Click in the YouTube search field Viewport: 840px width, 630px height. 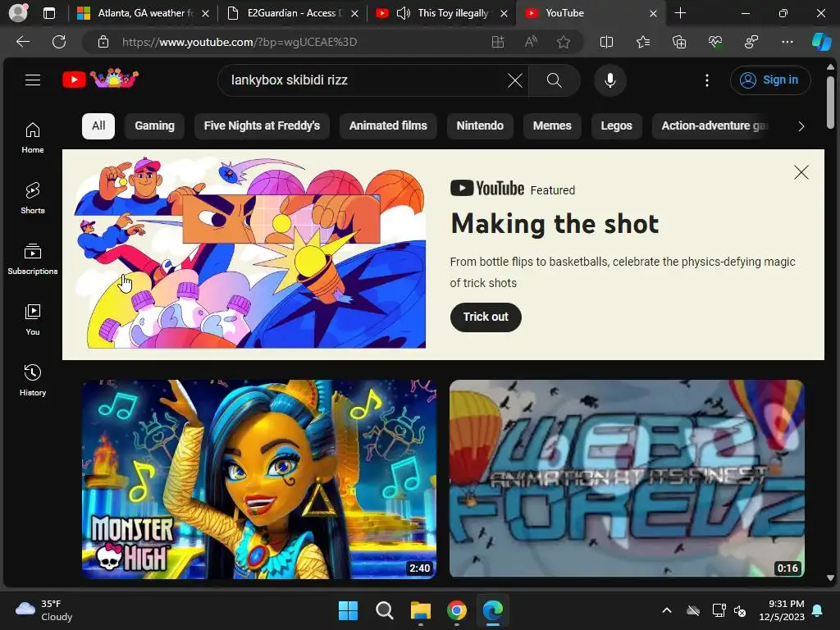tap(364, 80)
